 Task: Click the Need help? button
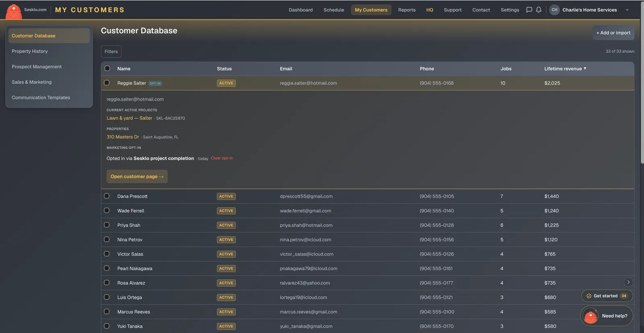(x=607, y=316)
